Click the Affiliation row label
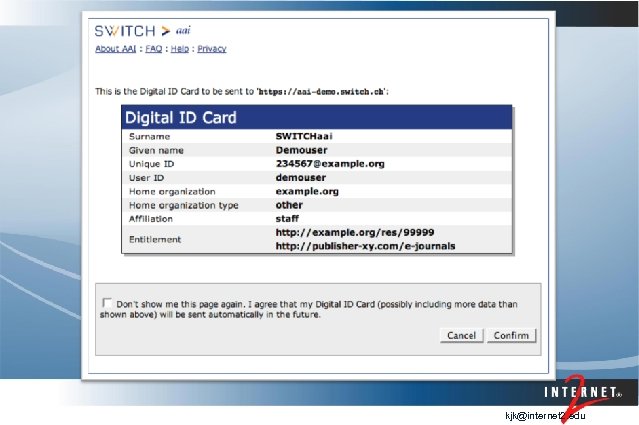Screen dimensions: 639x425 pyautogui.click(x=150, y=219)
